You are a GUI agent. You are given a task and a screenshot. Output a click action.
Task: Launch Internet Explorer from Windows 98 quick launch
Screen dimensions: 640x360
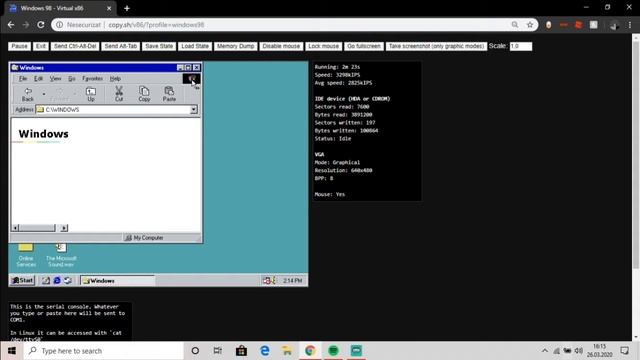[x=57, y=280]
